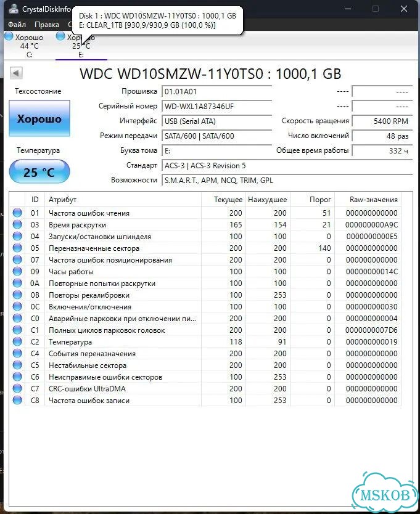Click raw value 0000000007D6
Viewport: 420px width, 514px height.
pyautogui.click(x=371, y=330)
